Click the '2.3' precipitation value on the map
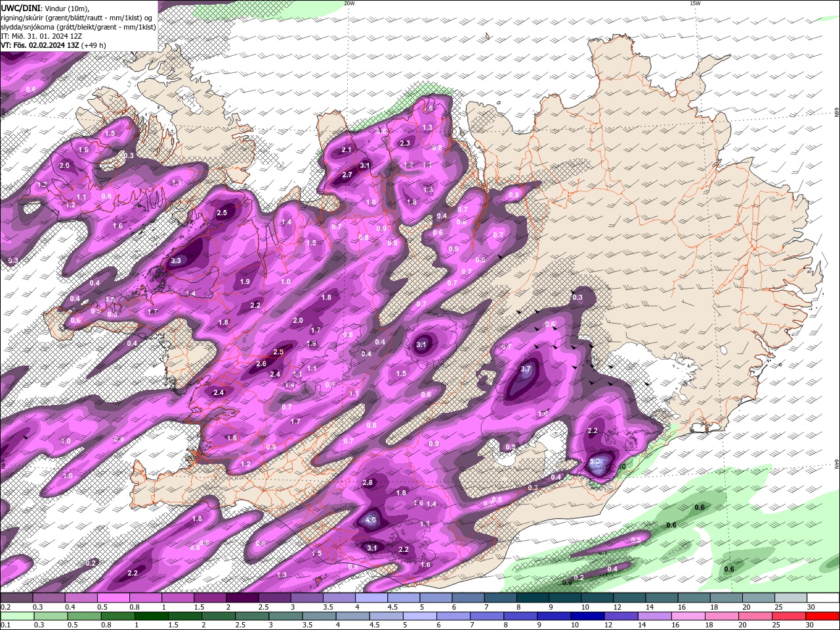840x630 pixels. (x=405, y=143)
